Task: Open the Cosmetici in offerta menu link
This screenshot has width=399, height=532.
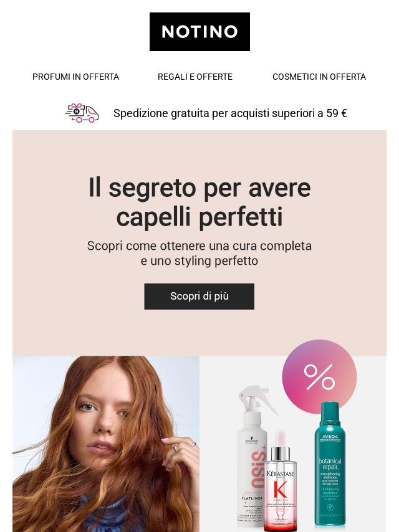Action: coord(319,77)
